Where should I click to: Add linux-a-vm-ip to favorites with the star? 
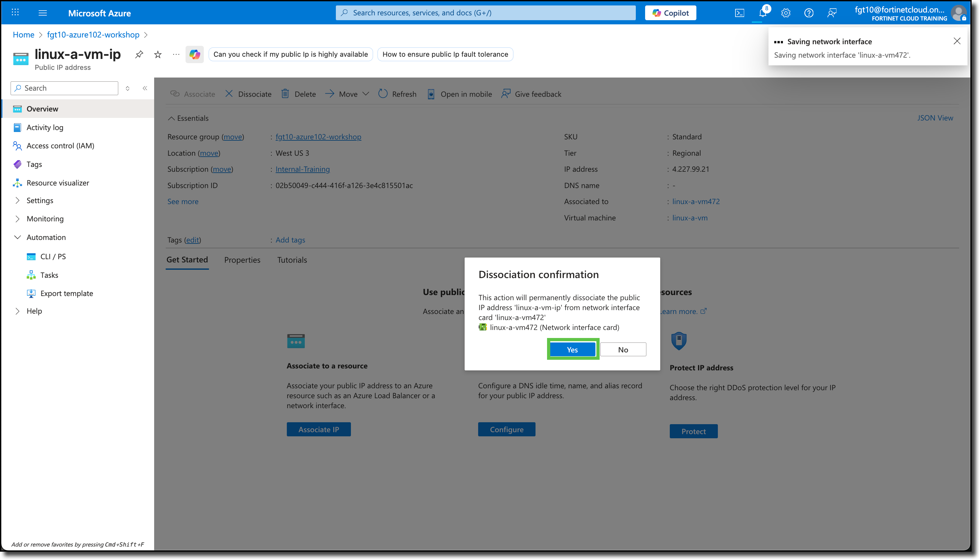(157, 54)
